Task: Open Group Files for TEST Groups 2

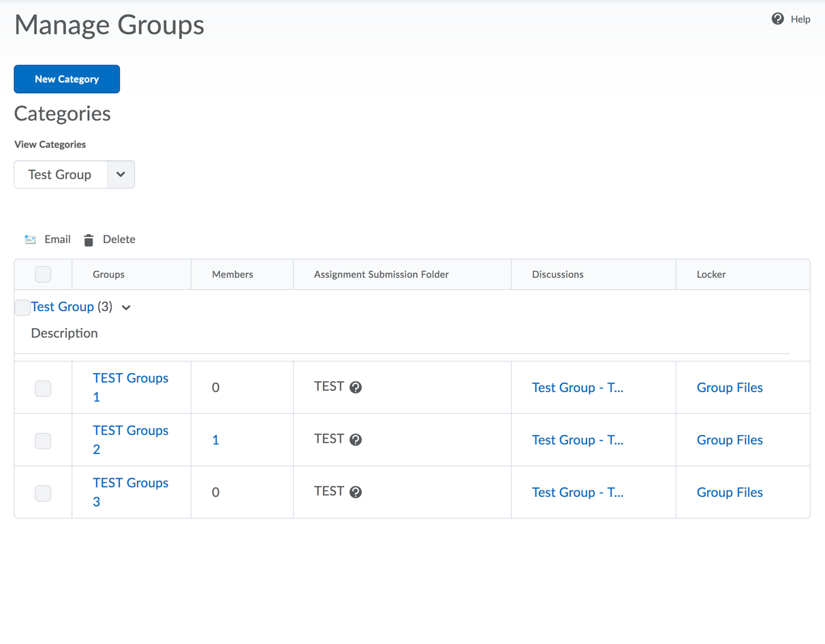Action: (x=730, y=440)
